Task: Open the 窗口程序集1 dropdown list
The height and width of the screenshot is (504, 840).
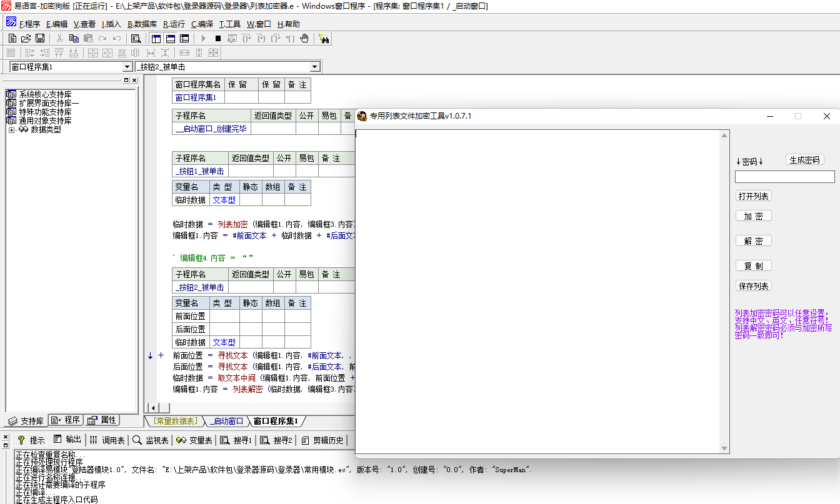Action: pyautogui.click(x=127, y=67)
